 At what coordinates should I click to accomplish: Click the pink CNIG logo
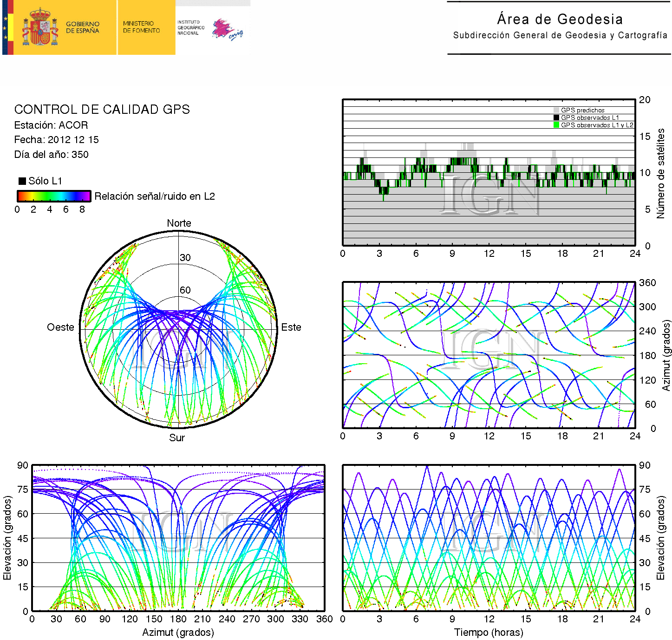coord(227,30)
